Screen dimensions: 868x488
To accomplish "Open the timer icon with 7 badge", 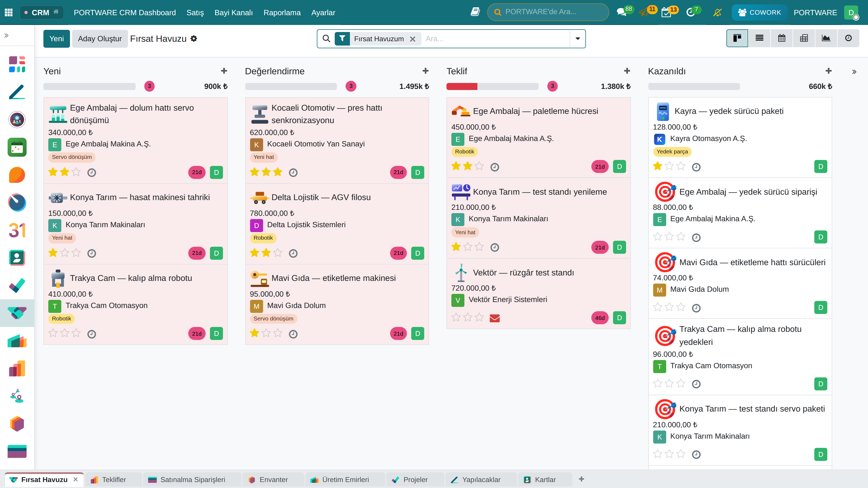I will (690, 12).
